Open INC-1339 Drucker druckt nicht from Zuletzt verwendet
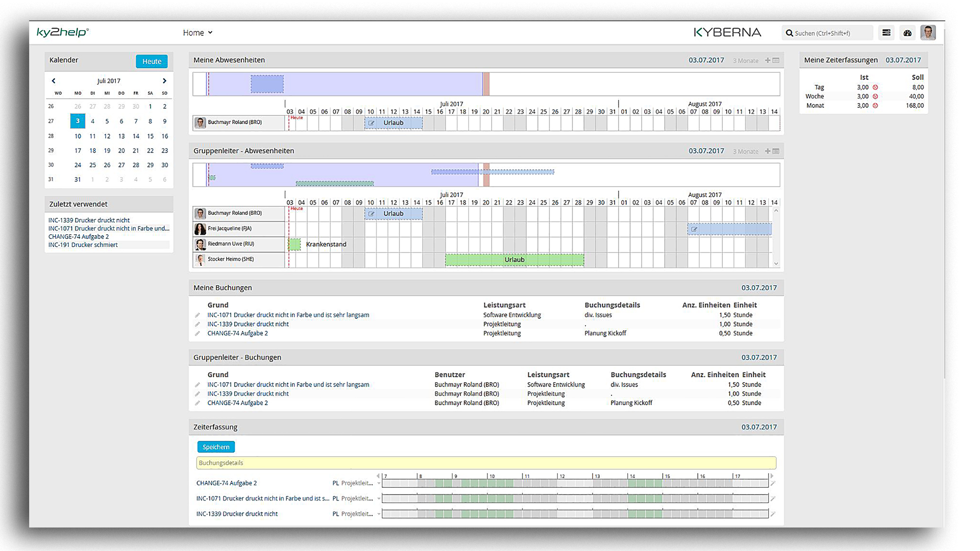Viewport: 980px width, 551px height. click(x=89, y=220)
